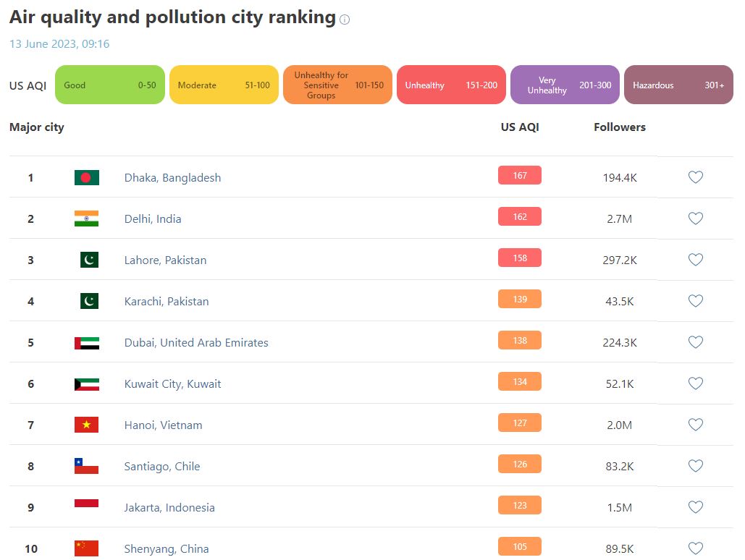
Task: Click the Vietnam flag beside Hanoi
Action: [x=86, y=425]
